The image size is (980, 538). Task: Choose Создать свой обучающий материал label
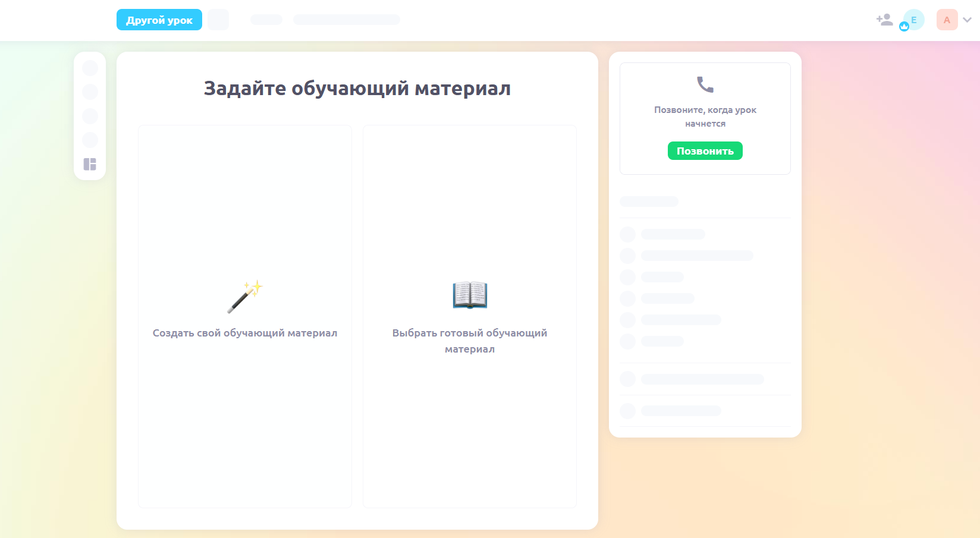coord(244,333)
